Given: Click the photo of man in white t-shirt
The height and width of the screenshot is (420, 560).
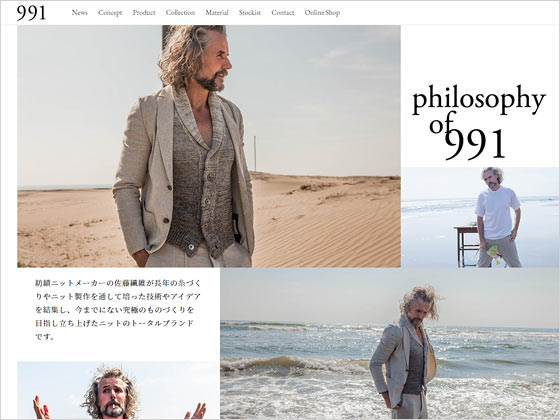Looking at the screenshot, I should (x=480, y=217).
